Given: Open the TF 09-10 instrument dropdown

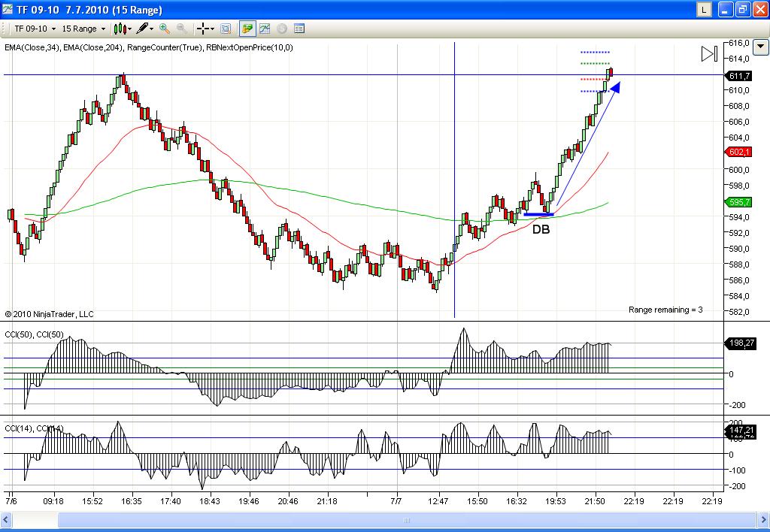Looking at the screenshot, I should (x=33, y=29).
